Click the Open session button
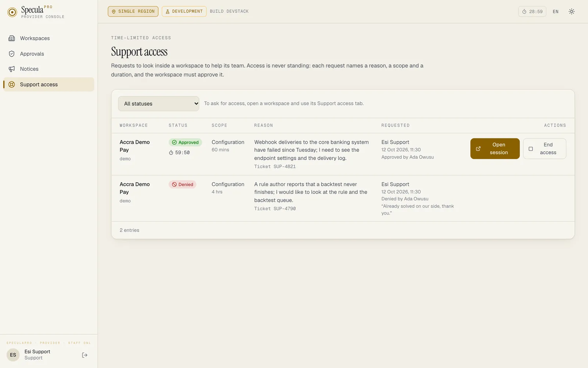This screenshot has width=588, height=368. coord(495,149)
